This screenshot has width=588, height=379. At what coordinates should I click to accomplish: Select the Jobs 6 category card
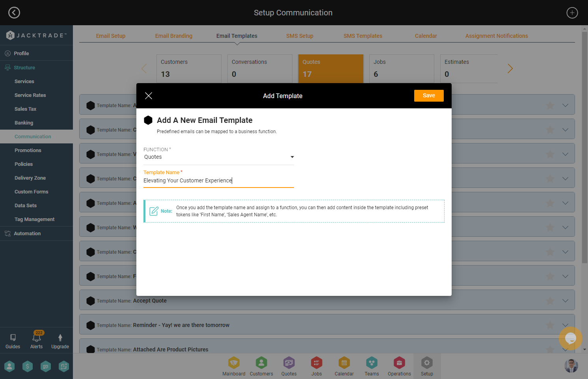pyautogui.click(x=402, y=69)
